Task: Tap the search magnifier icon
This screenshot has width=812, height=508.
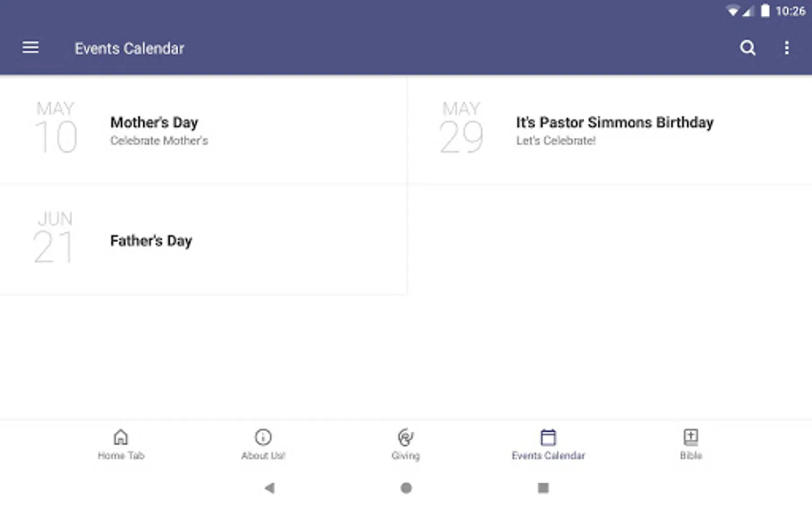Action: [x=748, y=48]
